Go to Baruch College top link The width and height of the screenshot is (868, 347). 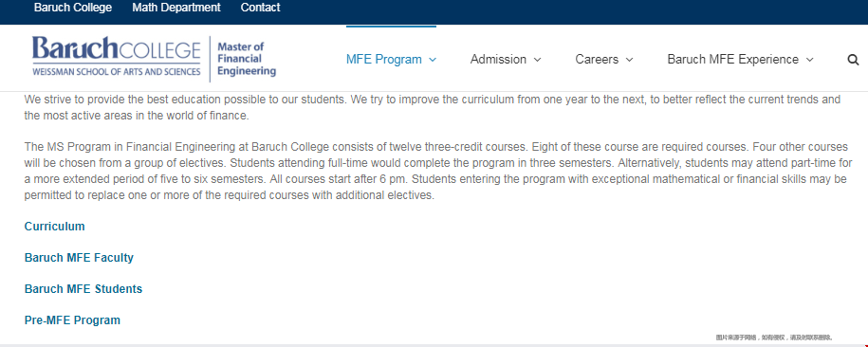(x=72, y=8)
